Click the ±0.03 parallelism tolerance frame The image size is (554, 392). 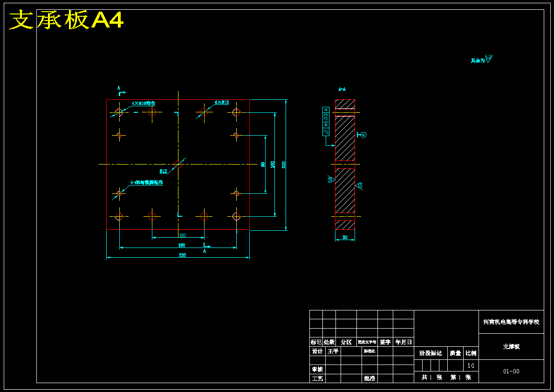pos(326,121)
